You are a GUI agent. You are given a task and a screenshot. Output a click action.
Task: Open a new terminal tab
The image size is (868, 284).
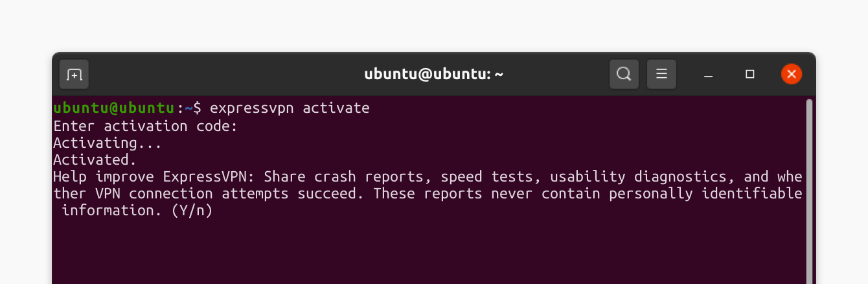[x=74, y=75]
